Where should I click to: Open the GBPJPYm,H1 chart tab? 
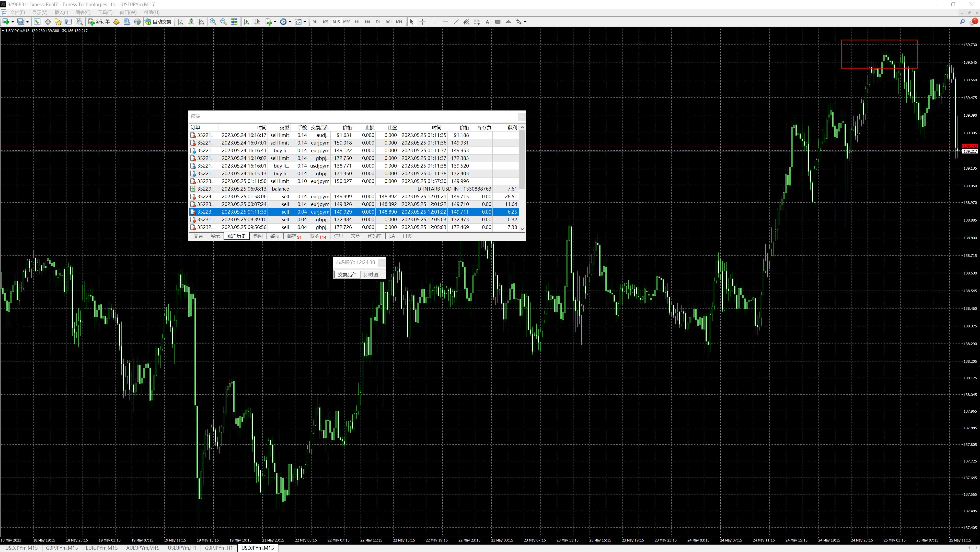tap(218, 548)
